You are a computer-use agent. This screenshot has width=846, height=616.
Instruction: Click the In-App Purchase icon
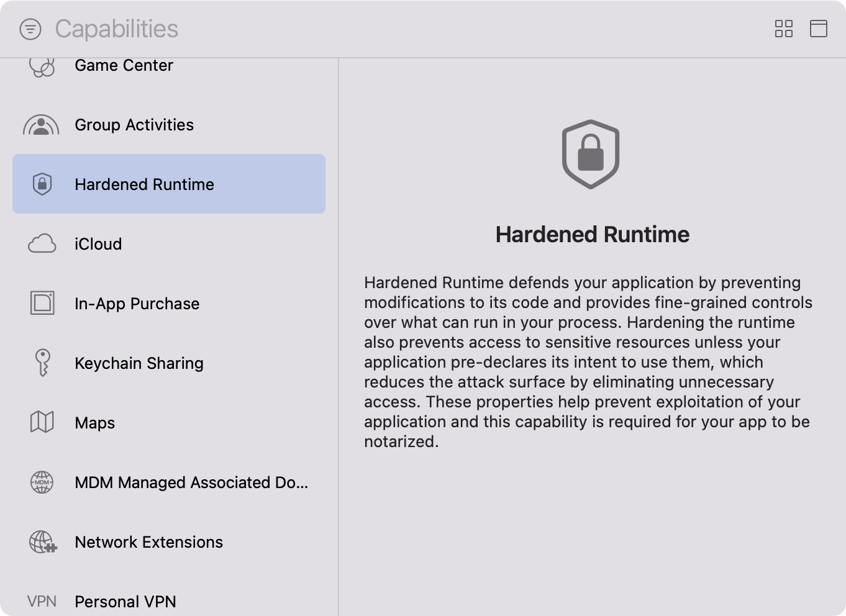tap(42, 303)
